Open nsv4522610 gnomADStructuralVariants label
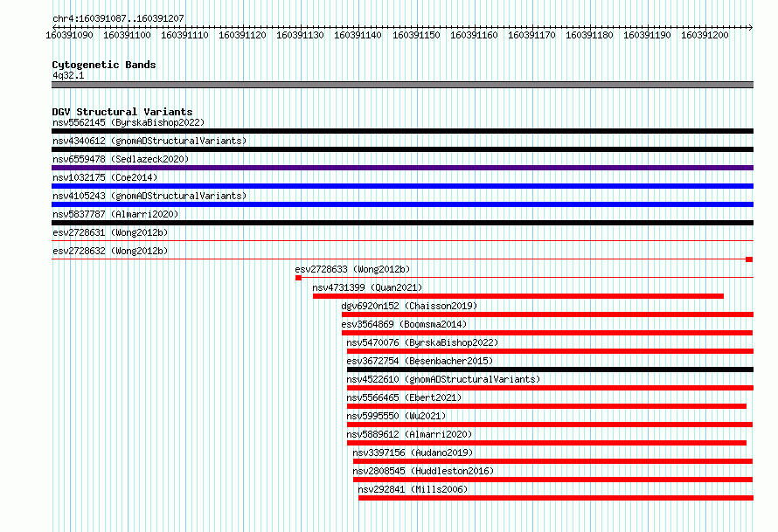 443,379
